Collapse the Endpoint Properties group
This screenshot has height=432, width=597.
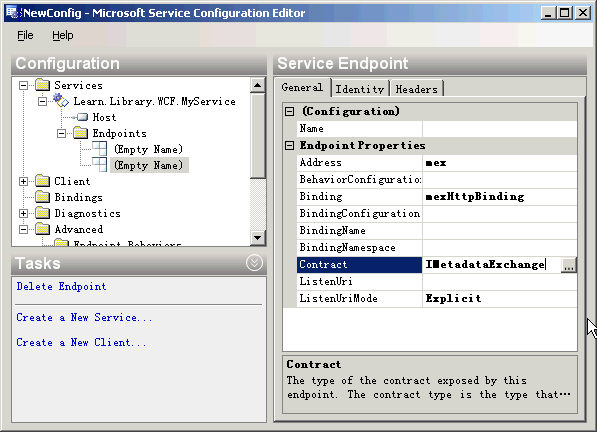290,145
